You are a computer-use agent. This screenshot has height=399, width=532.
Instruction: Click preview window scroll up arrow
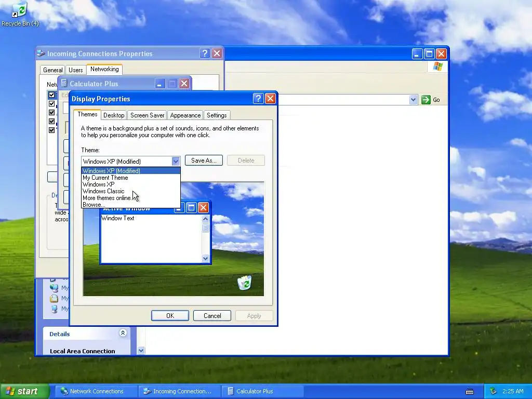coord(205,219)
